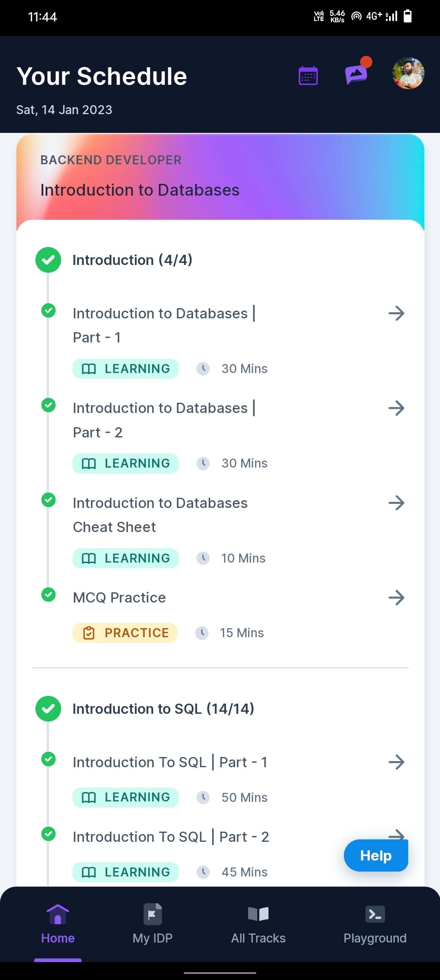The width and height of the screenshot is (440, 980).
Task: Tap the completed check beside MCQ Practice
Action: point(48,595)
